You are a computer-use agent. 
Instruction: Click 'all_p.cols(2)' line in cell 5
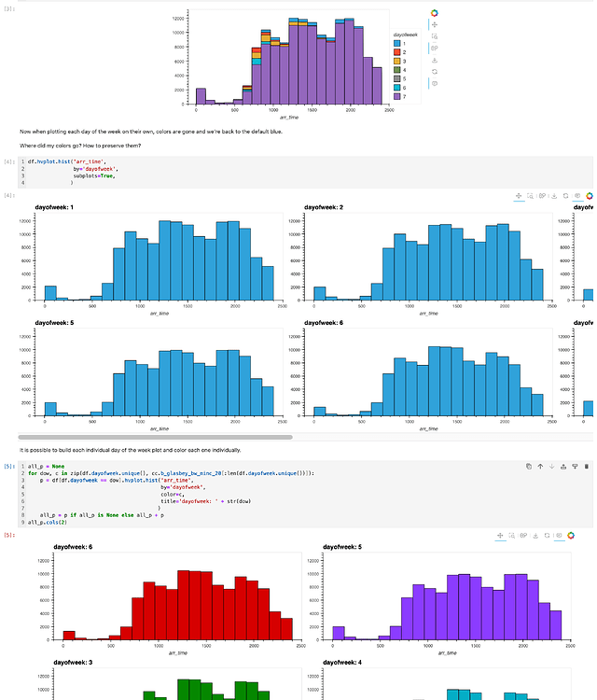pyautogui.click(x=48, y=522)
